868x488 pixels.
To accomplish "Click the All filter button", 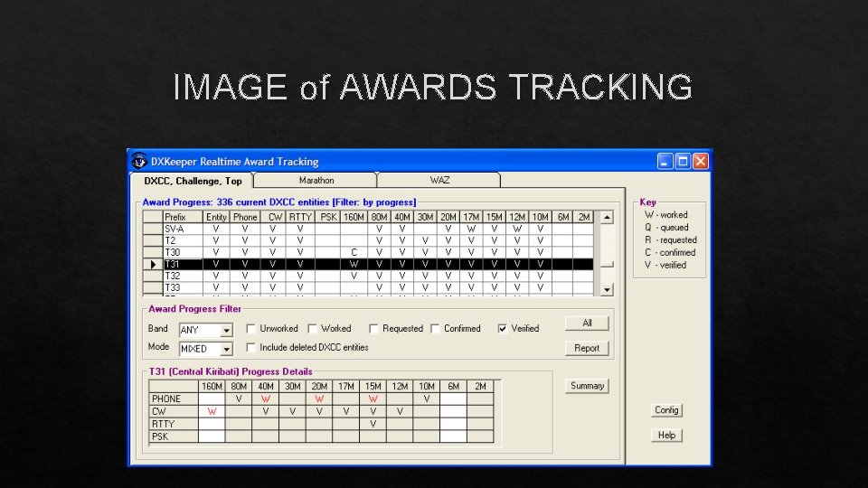I will 587,324.
